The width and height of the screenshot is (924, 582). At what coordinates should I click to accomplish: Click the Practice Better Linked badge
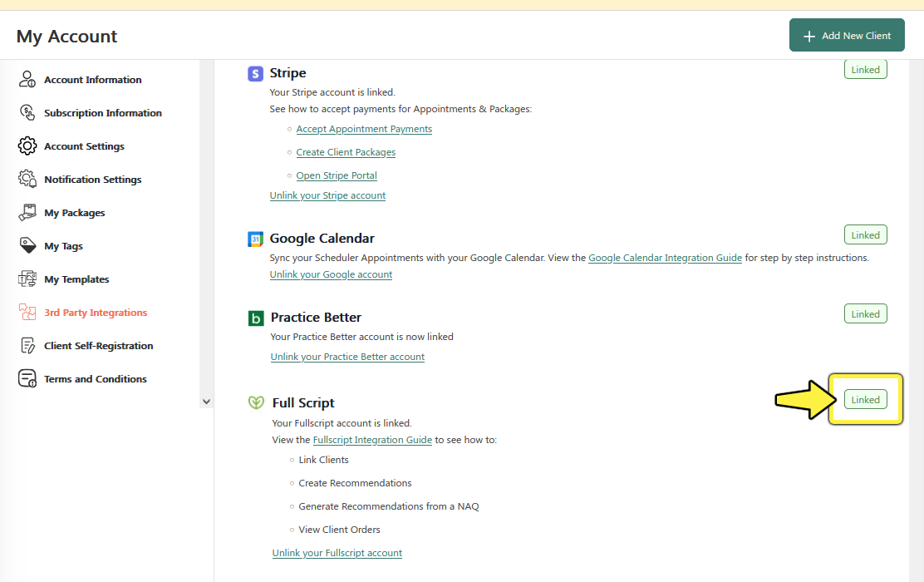pyautogui.click(x=866, y=313)
